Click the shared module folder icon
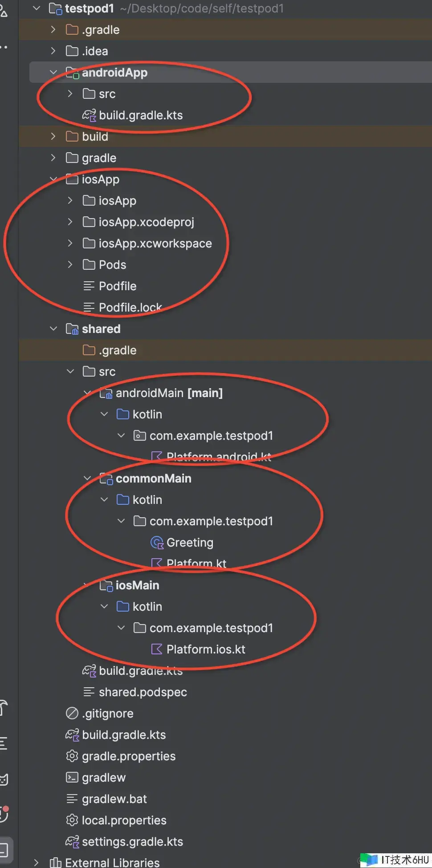 pyautogui.click(x=72, y=329)
